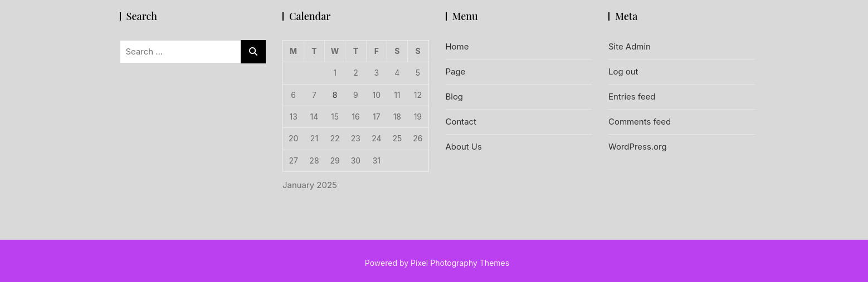
Task: Open the About Us link
Action: coord(464,147)
